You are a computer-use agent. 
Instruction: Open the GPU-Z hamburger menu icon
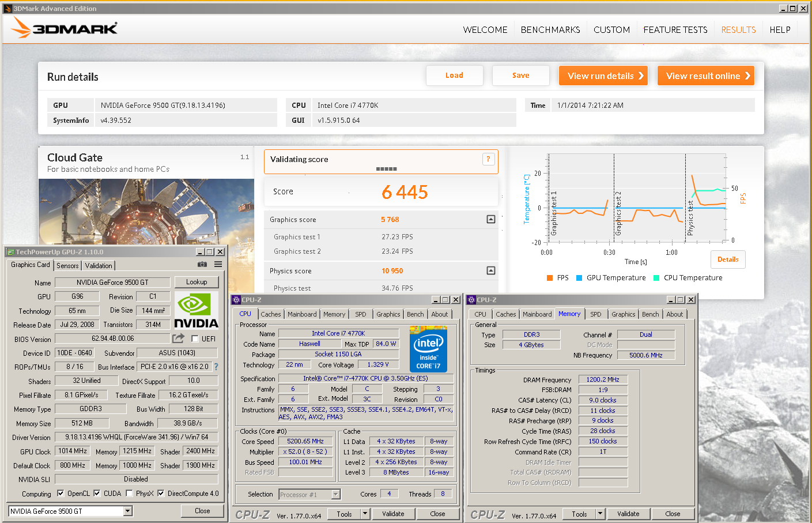coord(218,264)
